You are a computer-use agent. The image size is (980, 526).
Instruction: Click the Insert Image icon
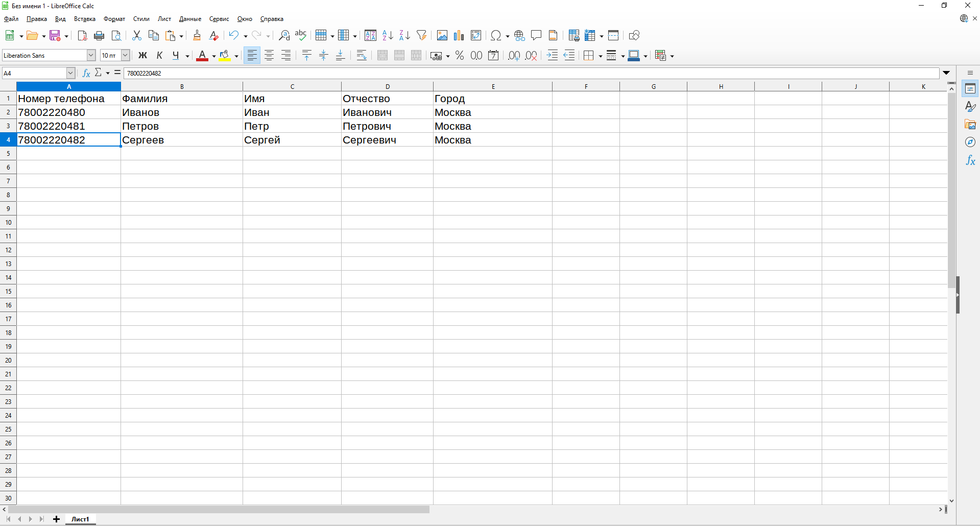pos(442,35)
